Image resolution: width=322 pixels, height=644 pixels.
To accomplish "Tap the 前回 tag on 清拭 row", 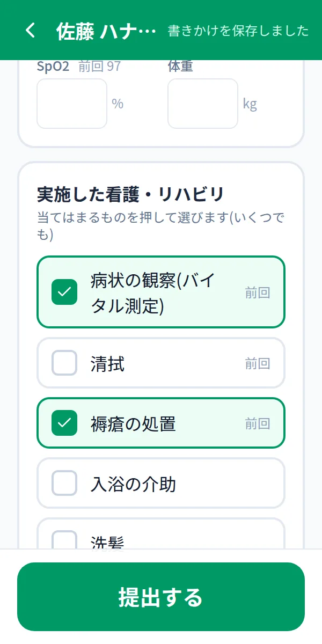I will 258,363.
